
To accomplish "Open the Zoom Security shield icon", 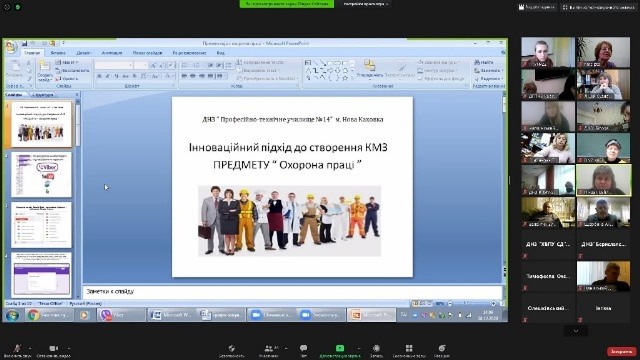I will (x=231, y=348).
